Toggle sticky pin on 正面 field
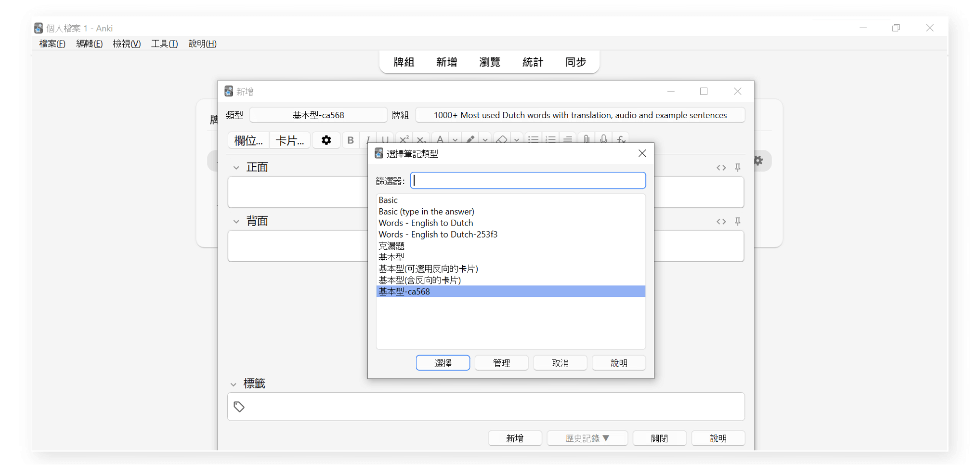Screen dimensions: 980x470 click(737, 168)
